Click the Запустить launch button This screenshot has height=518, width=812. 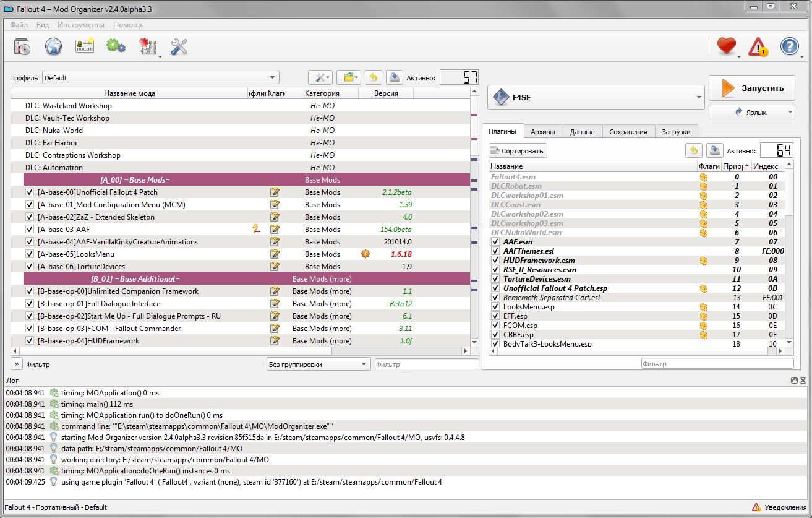coord(751,88)
